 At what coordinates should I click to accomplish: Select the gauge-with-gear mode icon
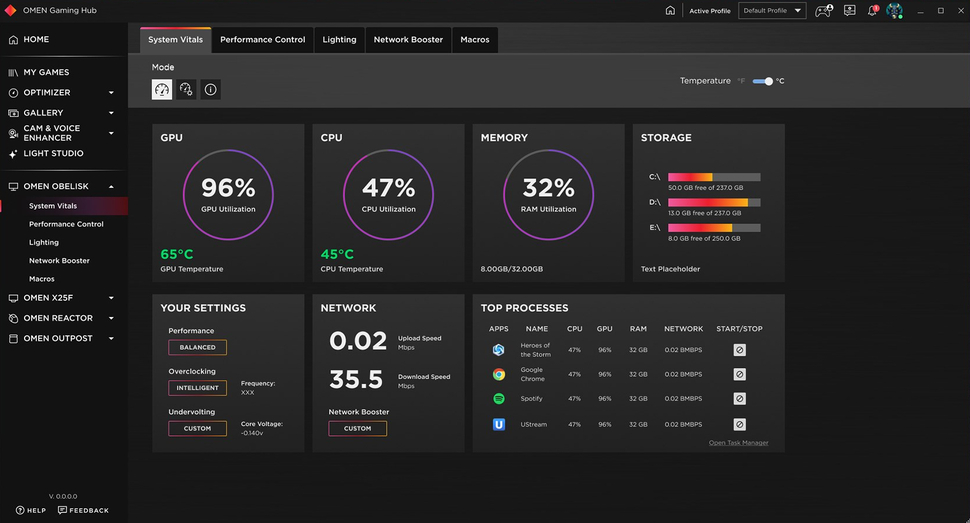click(186, 90)
